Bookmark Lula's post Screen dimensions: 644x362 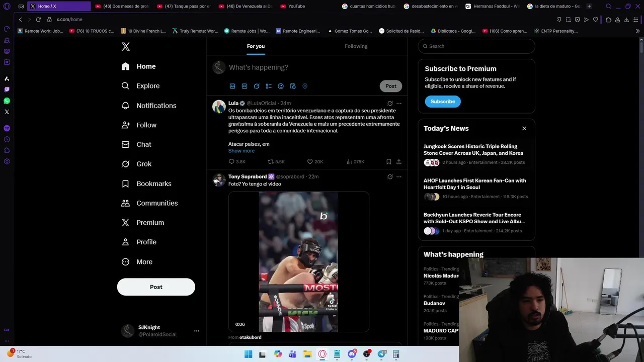click(x=389, y=162)
